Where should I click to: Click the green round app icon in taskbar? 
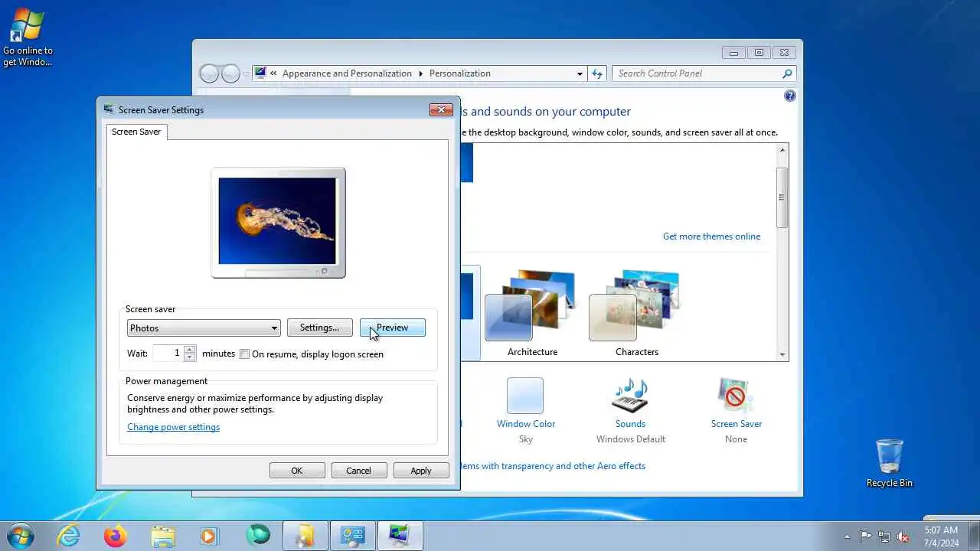pyautogui.click(x=258, y=536)
